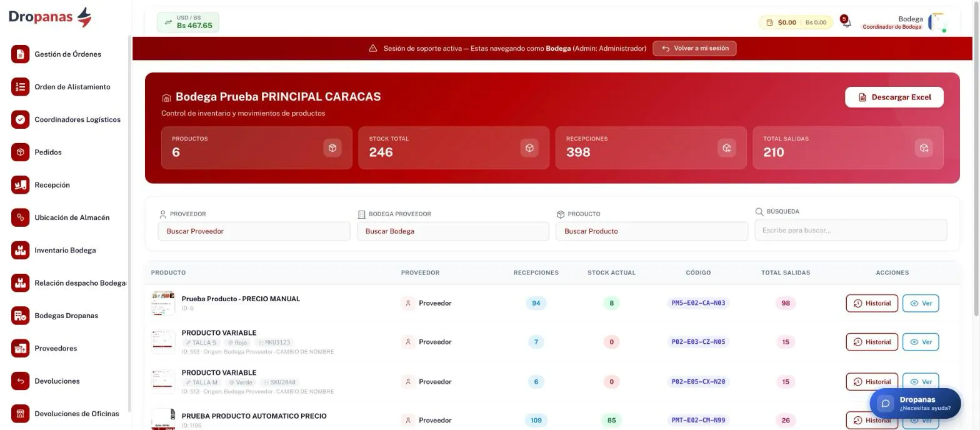Click stock actual value 85
The width and height of the screenshot is (980, 430).
(611, 421)
